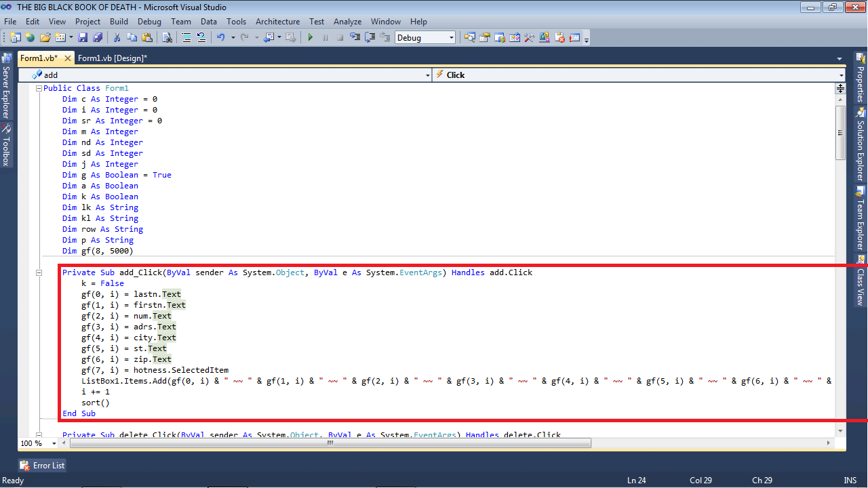Open the File menu
The image size is (868, 488).
(x=10, y=22)
